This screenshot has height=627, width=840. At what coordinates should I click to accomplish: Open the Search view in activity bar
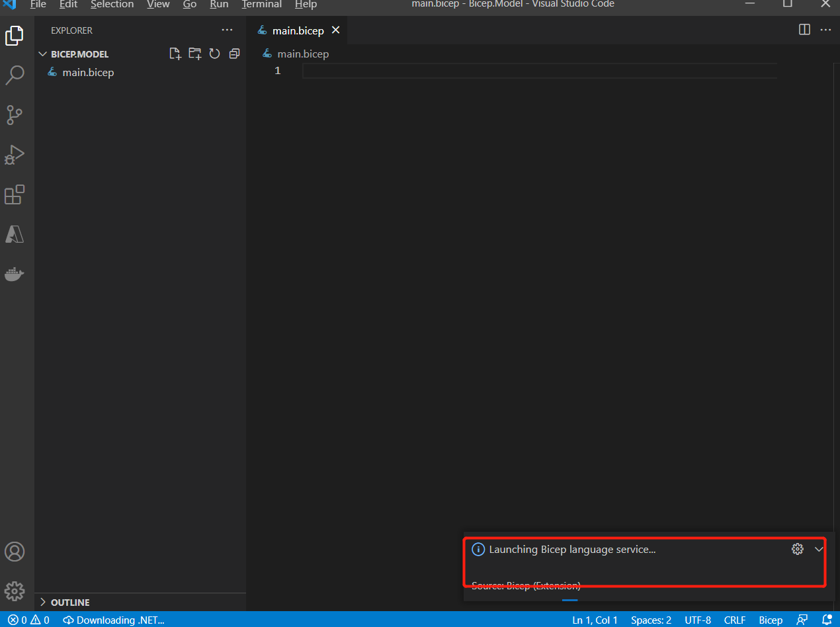tap(15, 75)
